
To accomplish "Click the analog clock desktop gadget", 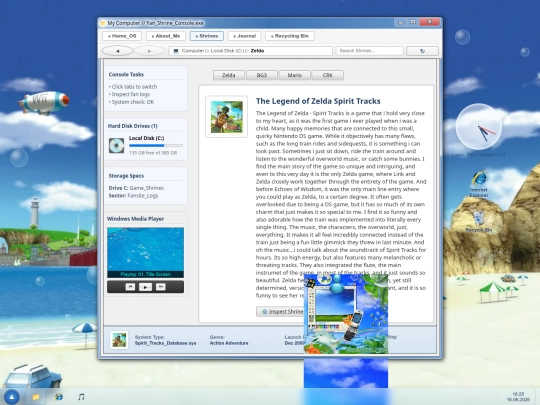I will 479,127.
